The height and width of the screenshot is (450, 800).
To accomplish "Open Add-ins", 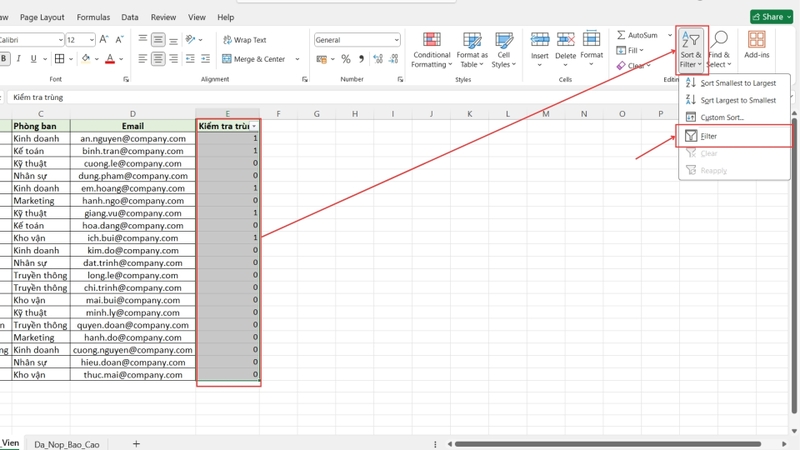I will (x=757, y=45).
